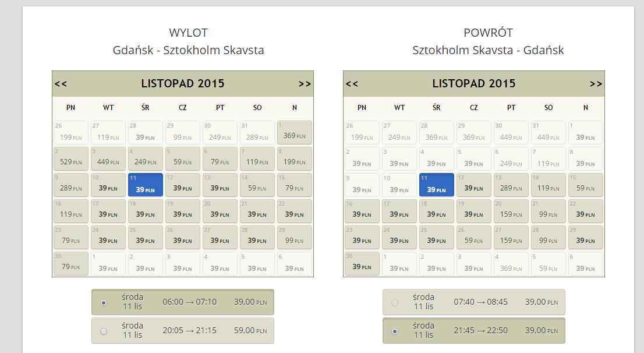
Task: Choose November 30 in return calendar
Action: click(362, 263)
